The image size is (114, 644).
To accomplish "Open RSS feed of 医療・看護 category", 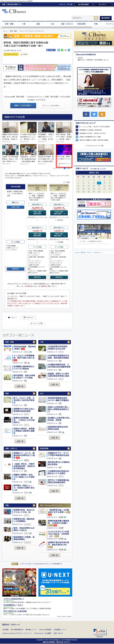I will pyautogui.click(x=34, y=342).
